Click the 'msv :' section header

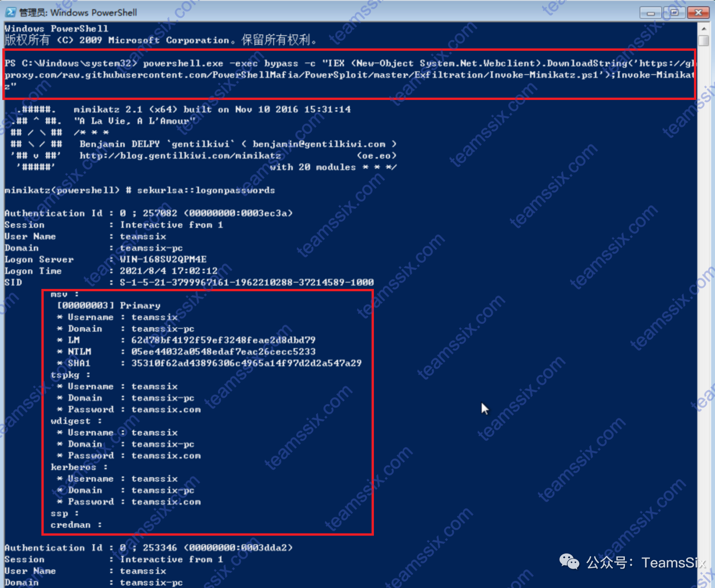pyautogui.click(x=65, y=294)
